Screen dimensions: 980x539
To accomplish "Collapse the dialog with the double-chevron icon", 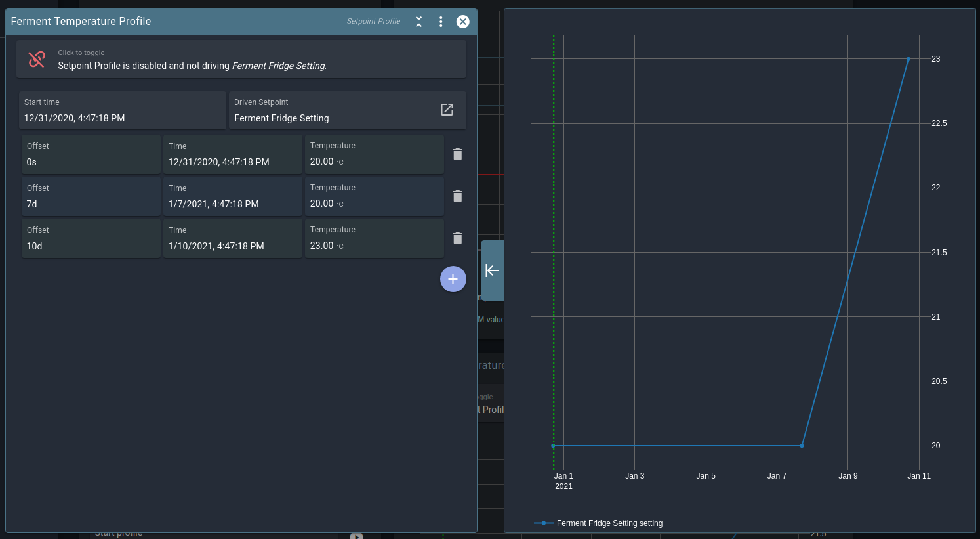I will [x=419, y=22].
